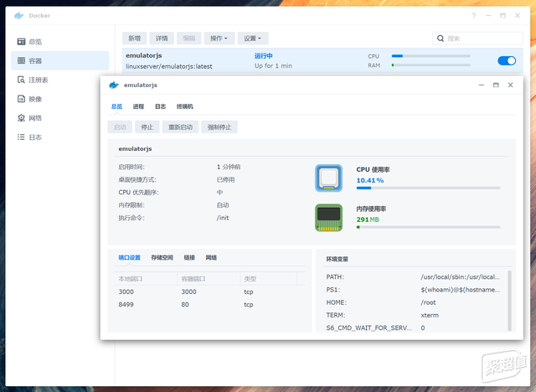Image resolution: width=536 pixels, height=392 pixels.
Task: Select the 容器 container sidebar item
Action: point(59,61)
